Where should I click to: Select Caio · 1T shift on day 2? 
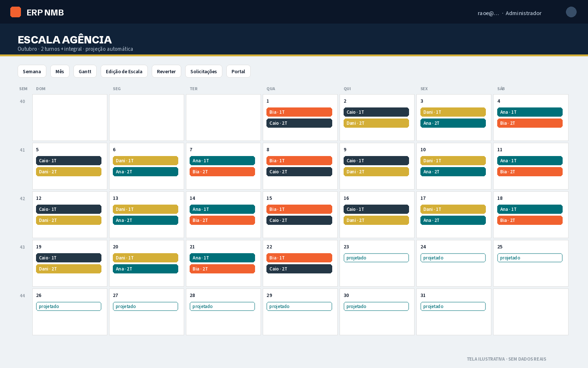coord(376,112)
